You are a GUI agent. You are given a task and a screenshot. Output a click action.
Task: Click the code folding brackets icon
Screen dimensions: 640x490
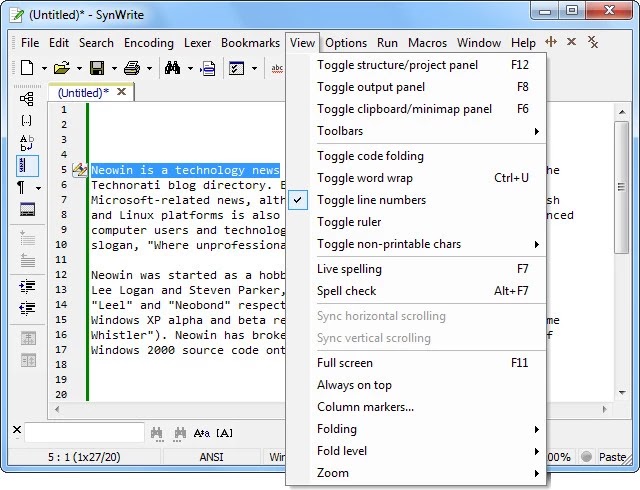pos(27,120)
